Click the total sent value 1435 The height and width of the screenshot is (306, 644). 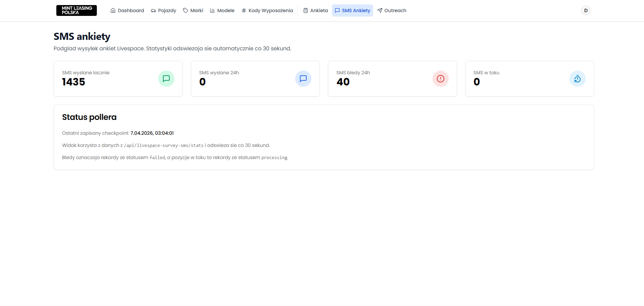click(x=74, y=82)
